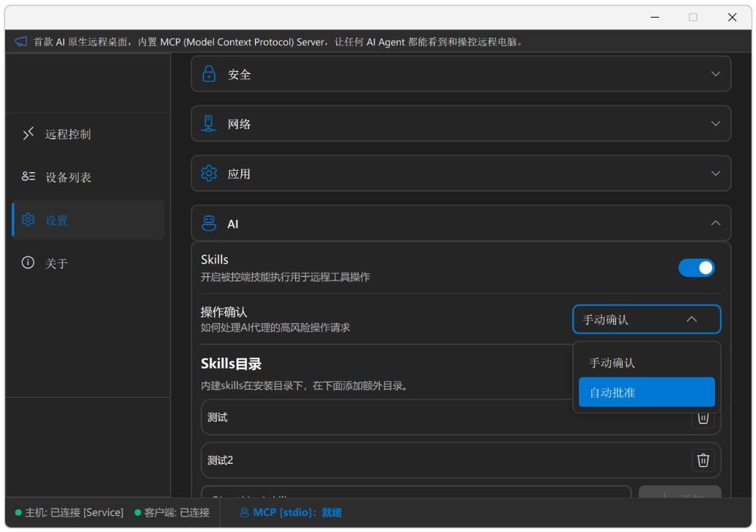Choose 自动批准 from the dropdown list
The width and height of the screenshot is (756, 532).
click(647, 392)
